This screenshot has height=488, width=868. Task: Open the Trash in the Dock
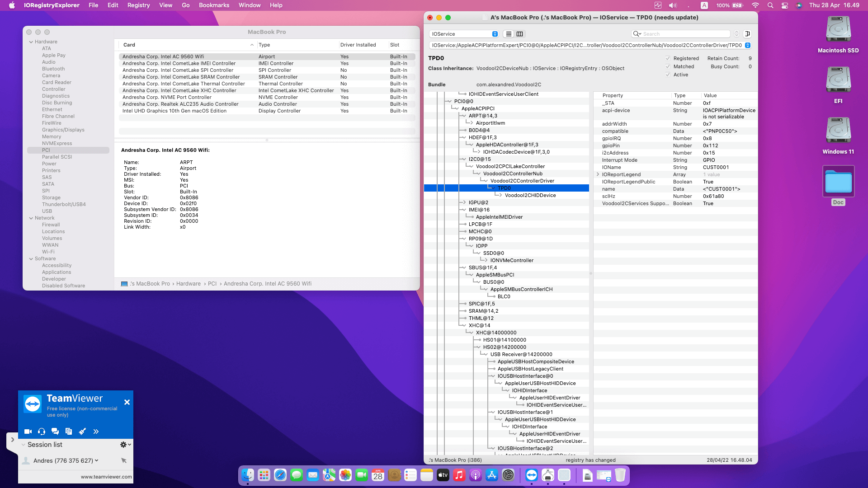pyautogui.click(x=620, y=475)
